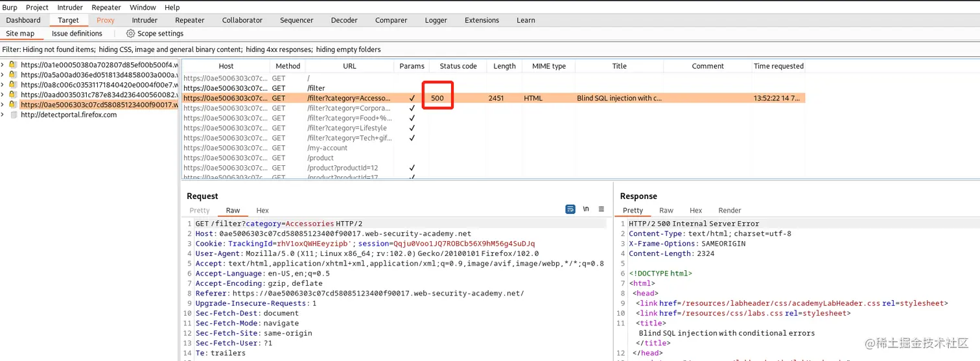Sort table by URL column header
Image resolution: width=980 pixels, height=361 pixels.
[349, 66]
